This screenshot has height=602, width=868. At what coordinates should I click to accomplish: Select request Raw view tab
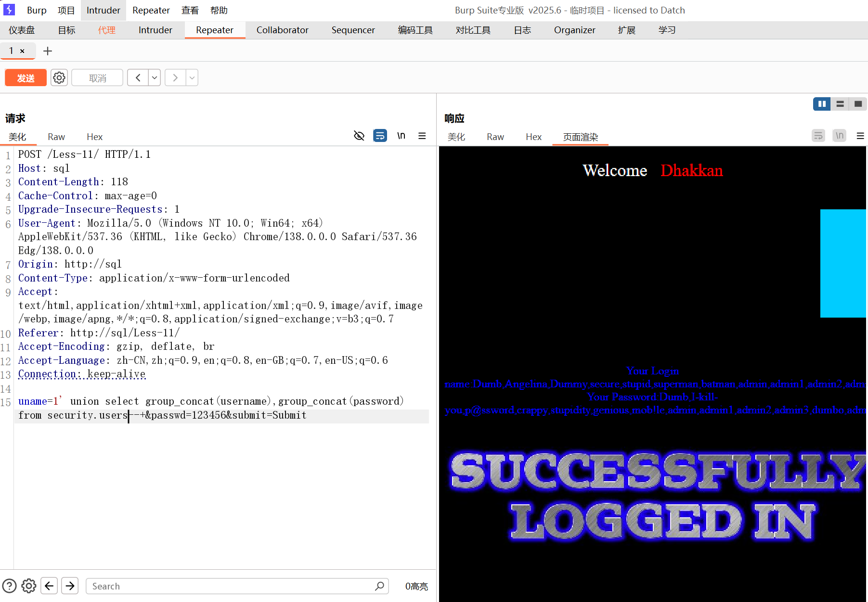[x=56, y=137]
